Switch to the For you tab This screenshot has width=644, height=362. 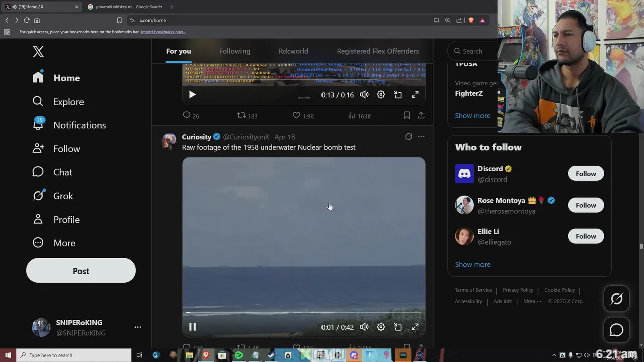(x=179, y=51)
